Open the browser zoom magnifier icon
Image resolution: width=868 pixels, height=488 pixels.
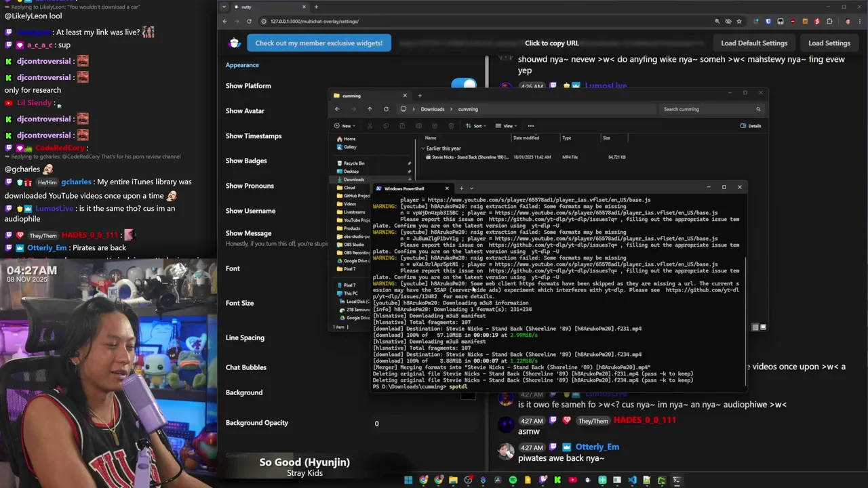[x=717, y=21]
